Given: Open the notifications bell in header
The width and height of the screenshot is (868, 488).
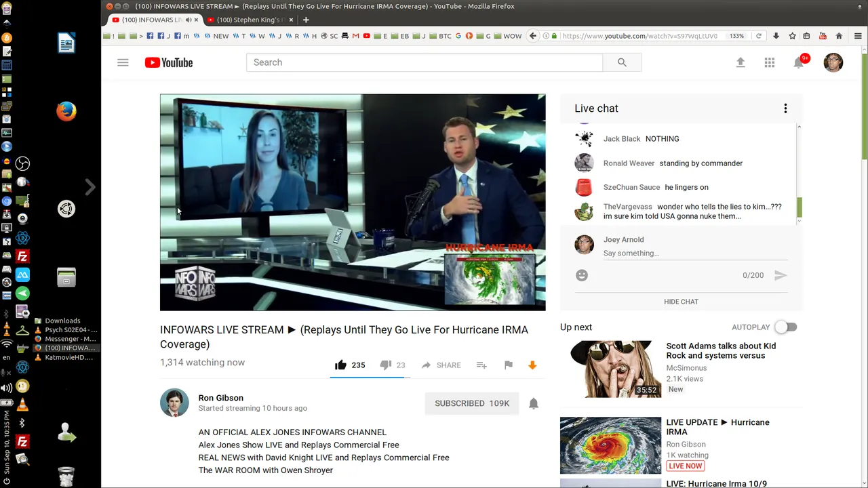Looking at the screenshot, I should click(799, 62).
